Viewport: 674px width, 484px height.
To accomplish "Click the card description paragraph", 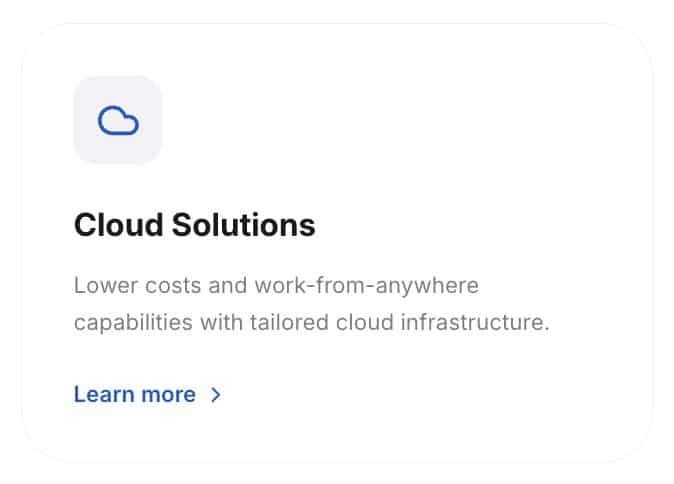I will pyautogui.click(x=311, y=305).
